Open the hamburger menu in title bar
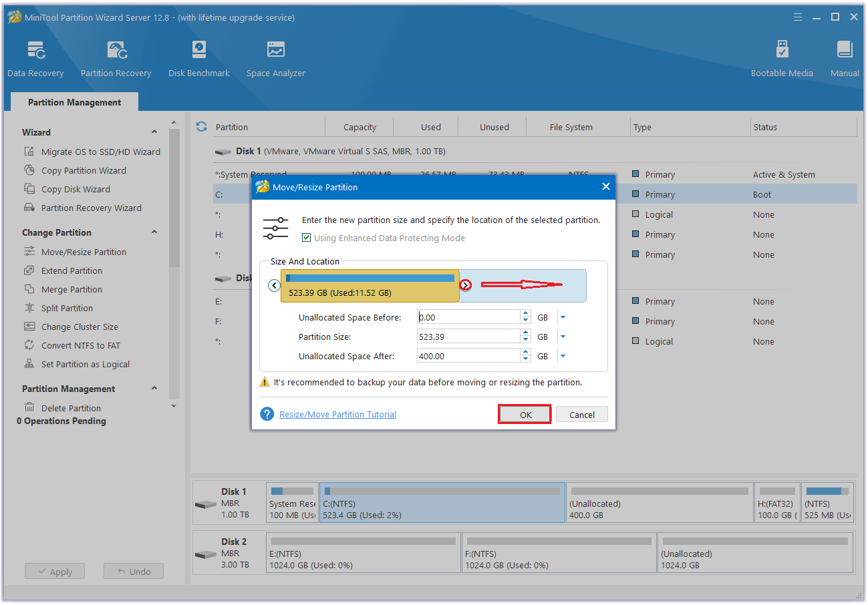The height and width of the screenshot is (605, 868). [797, 17]
